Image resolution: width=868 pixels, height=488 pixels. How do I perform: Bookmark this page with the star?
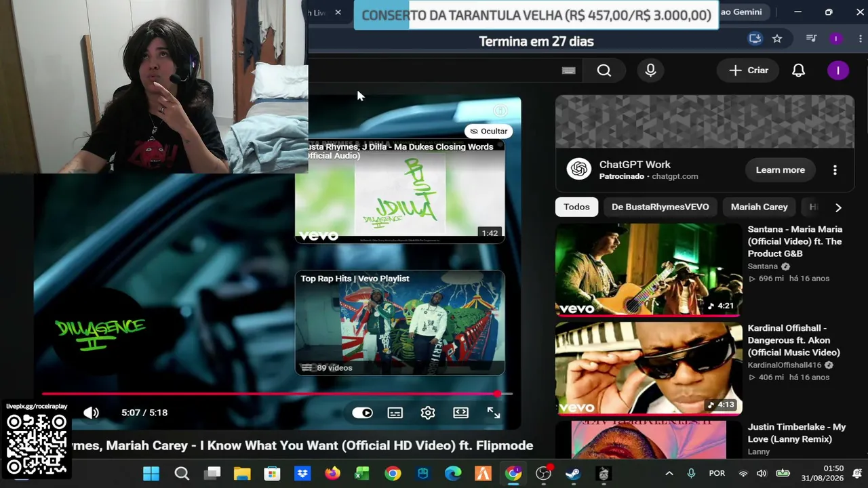click(777, 39)
